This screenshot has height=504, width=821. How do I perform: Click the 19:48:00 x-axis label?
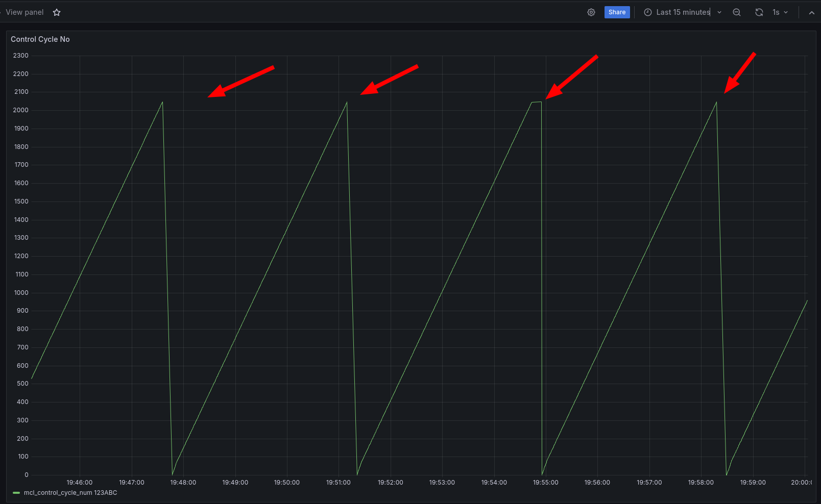(183, 483)
